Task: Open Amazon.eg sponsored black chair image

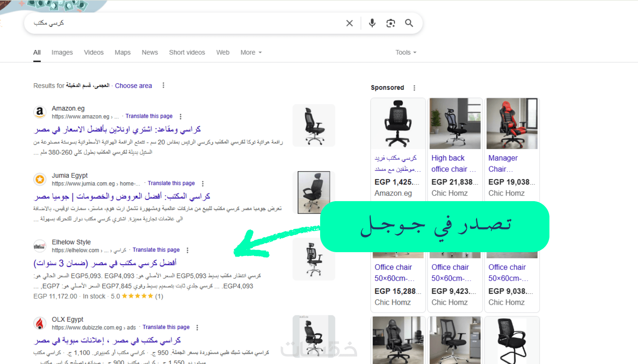Action: point(398,124)
